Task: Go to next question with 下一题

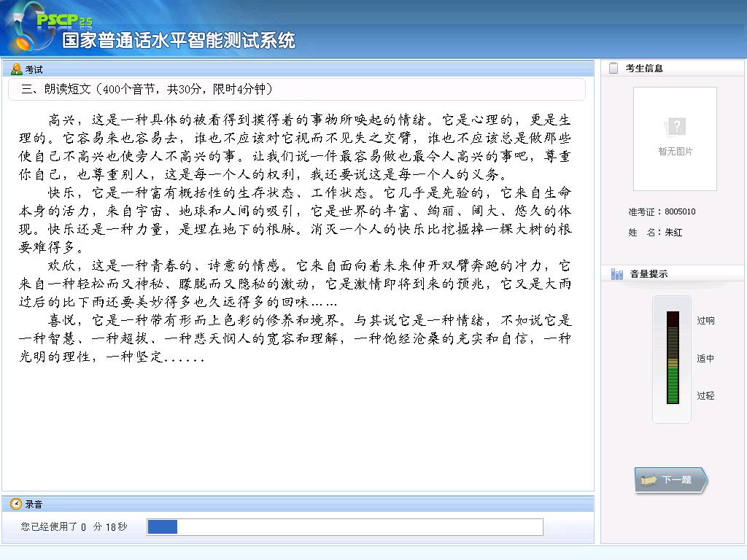Action: 670,480
